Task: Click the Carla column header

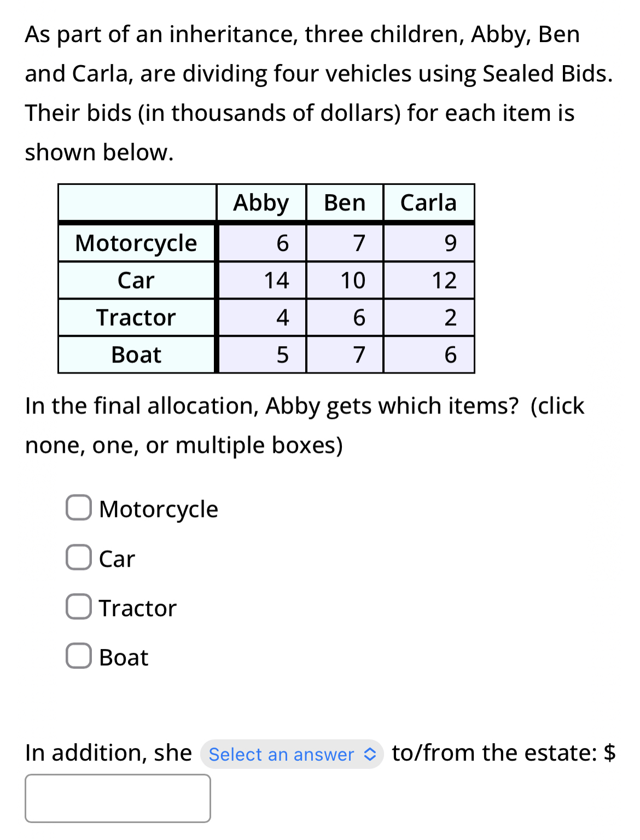Action: pyautogui.click(x=429, y=203)
